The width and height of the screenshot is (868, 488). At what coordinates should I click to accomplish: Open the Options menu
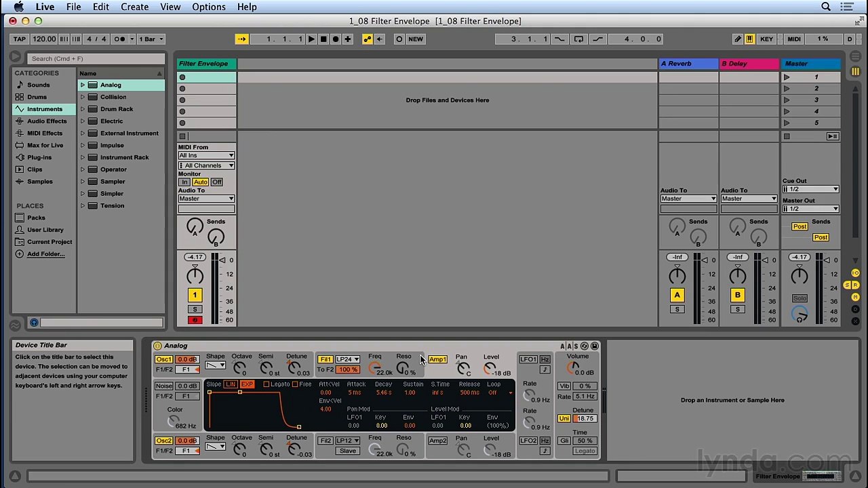click(209, 7)
